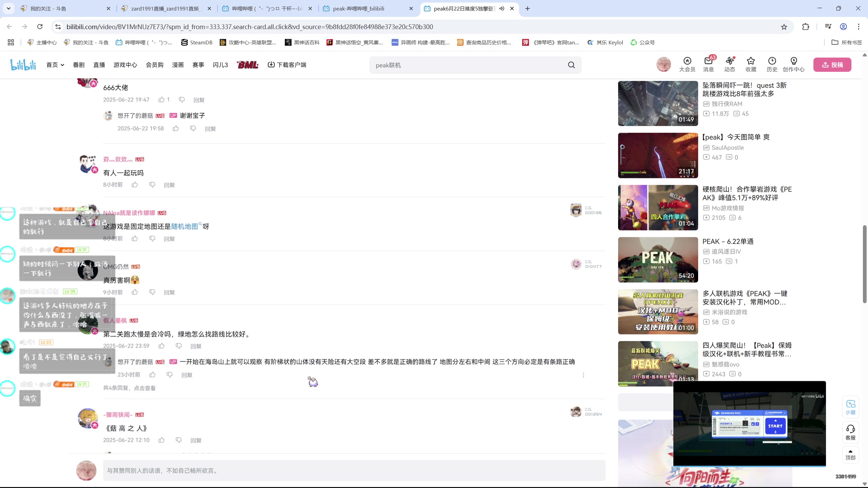This screenshot has width=868, height=488.
Task: Open the Chrome profile avatar icon
Action: (x=843, y=27)
